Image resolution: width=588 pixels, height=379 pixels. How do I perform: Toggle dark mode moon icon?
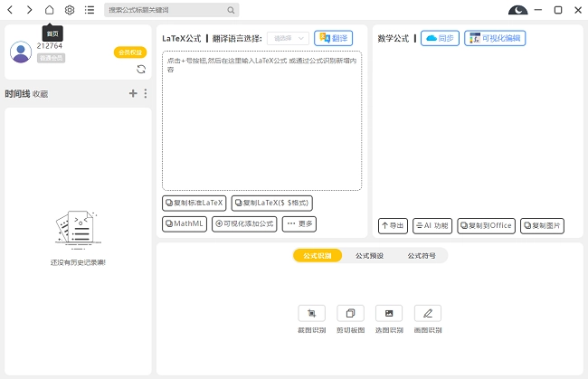pos(517,10)
